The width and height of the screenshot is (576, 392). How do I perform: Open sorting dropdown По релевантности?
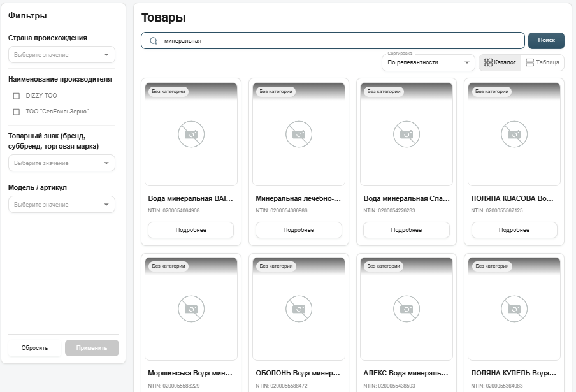coord(428,62)
